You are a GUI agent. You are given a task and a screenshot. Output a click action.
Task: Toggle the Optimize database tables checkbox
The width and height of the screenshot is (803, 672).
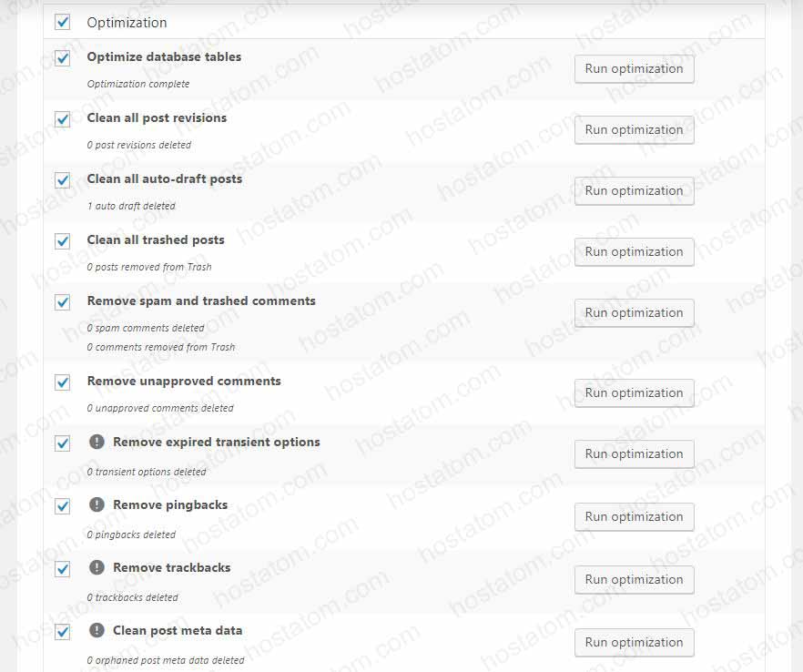[62, 58]
